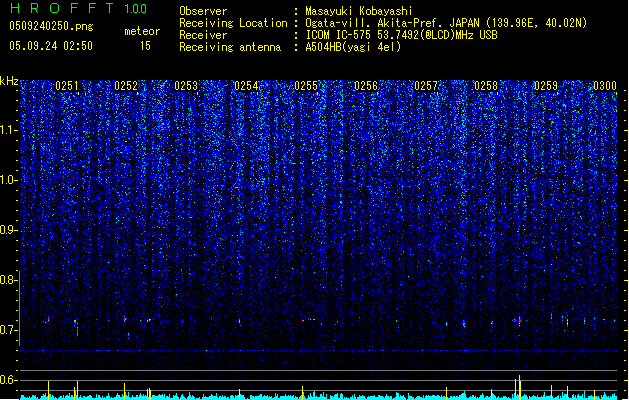
Task: Click the 0.8 kHz frequency axis label
Action: coord(9,280)
